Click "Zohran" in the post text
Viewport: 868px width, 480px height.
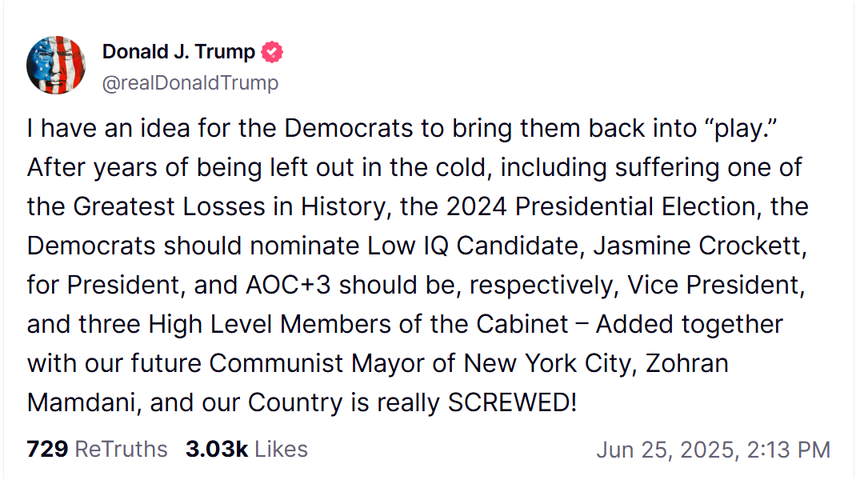click(687, 364)
